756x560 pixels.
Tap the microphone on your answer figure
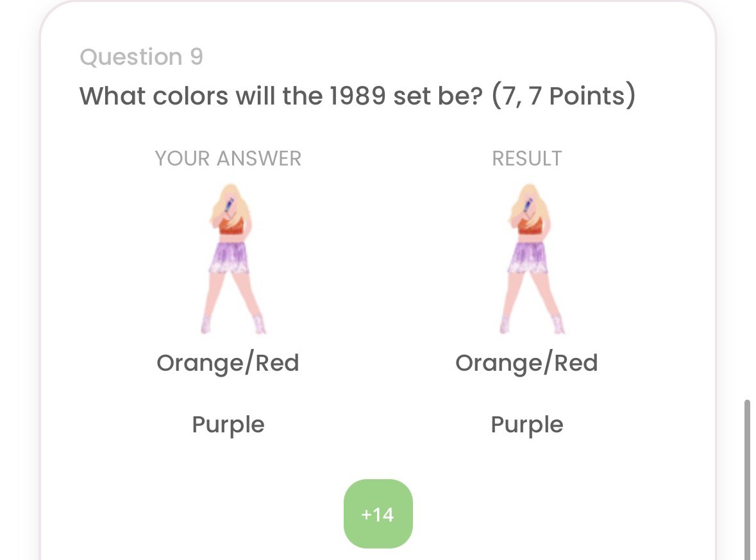pos(229,205)
